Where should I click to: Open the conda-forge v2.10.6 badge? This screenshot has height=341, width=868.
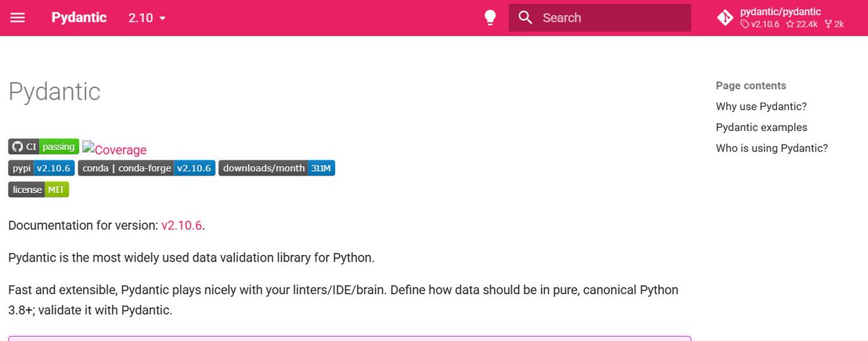click(146, 168)
